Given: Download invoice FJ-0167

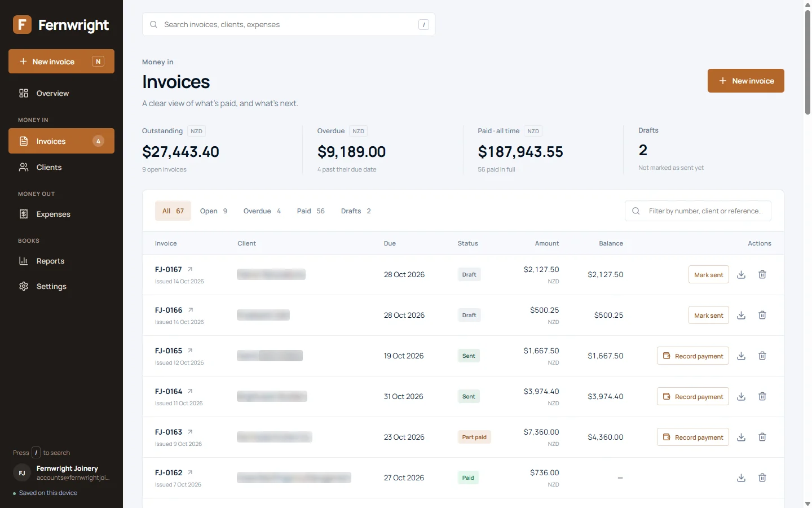Looking at the screenshot, I should [x=742, y=274].
